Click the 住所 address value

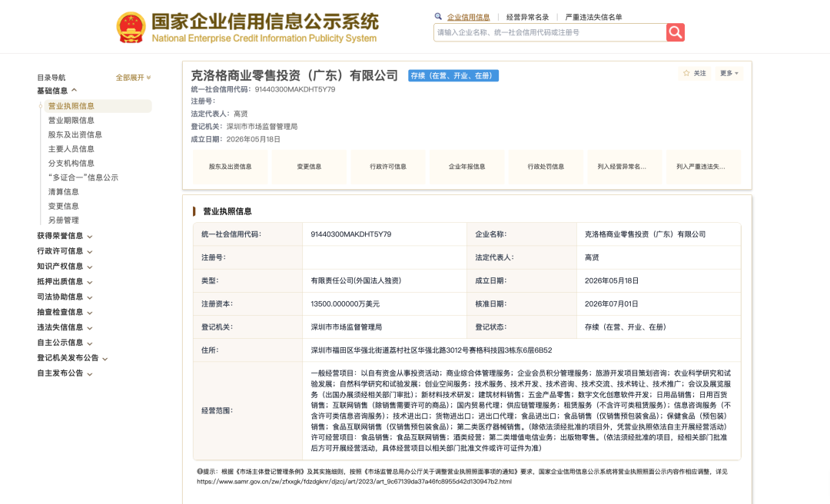(x=431, y=350)
